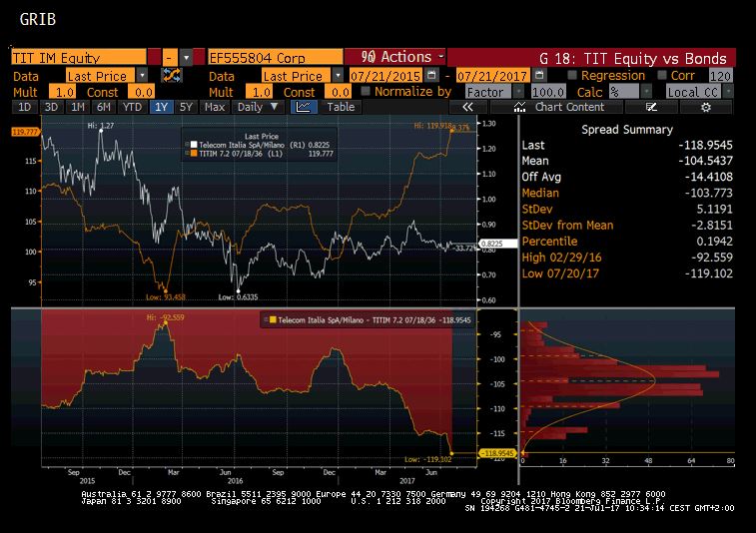Click second Const 0.0 field
Screen dimensions: 756x533
coord(338,92)
